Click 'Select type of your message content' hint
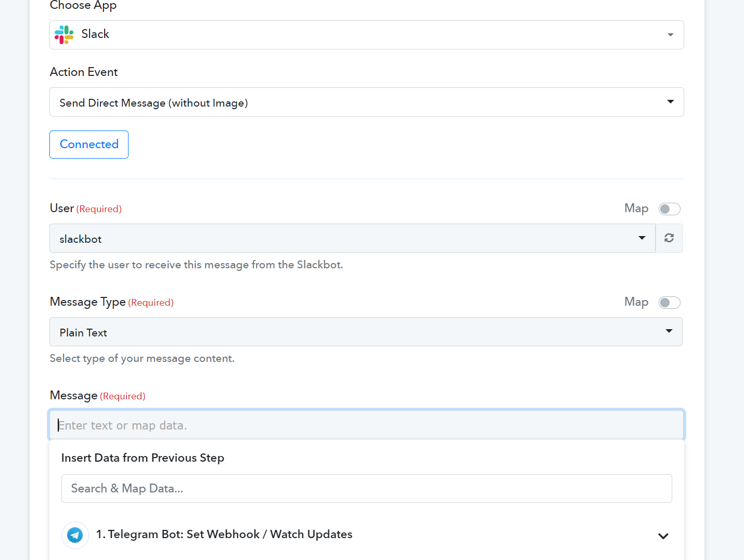This screenshot has width=744, height=560. coord(142,358)
